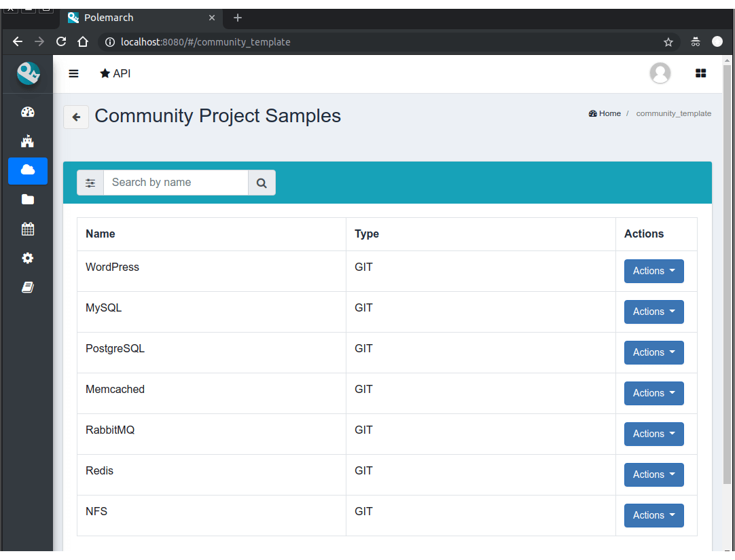Click the MySQL row name

pos(104,307)
